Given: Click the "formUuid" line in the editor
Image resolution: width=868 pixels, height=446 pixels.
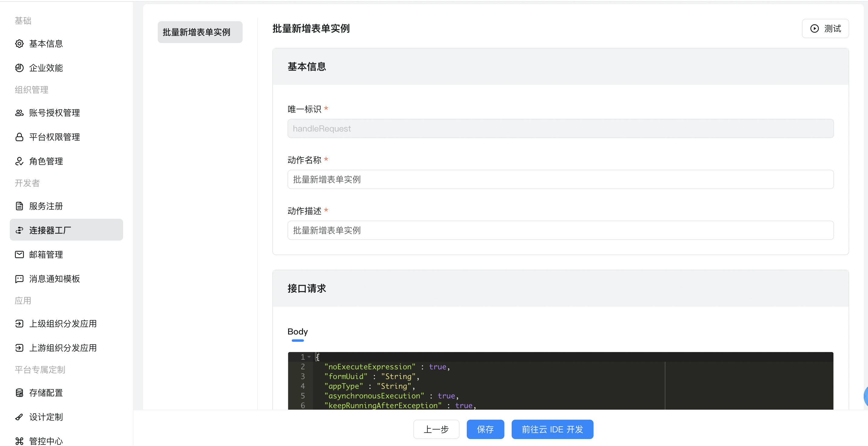Looking at the screenshot, I should [x=372, y=377].
